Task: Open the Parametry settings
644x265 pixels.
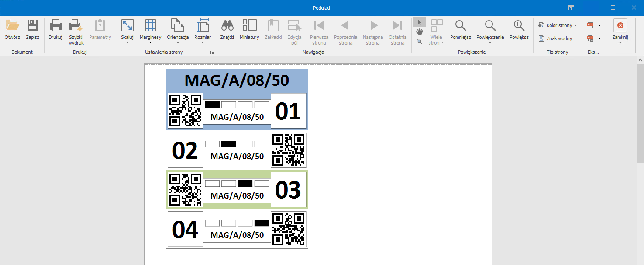Action: tap(100, 30)
